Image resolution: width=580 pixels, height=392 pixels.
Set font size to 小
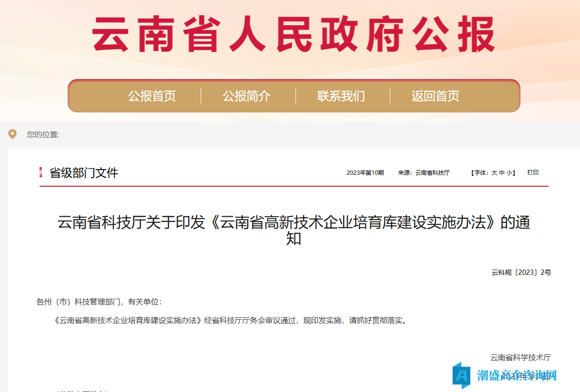pos(509,173)
